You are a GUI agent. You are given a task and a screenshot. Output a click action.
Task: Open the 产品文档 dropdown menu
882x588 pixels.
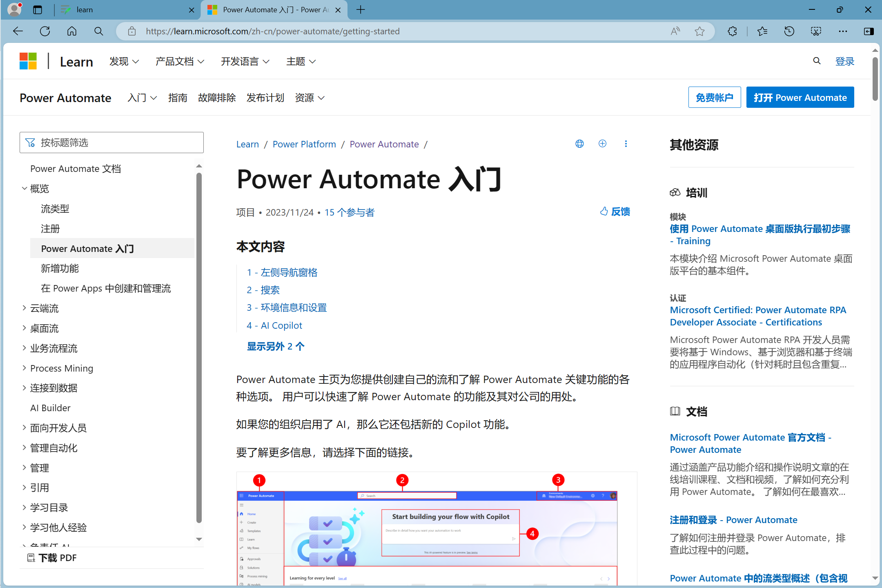coord(180,61)
